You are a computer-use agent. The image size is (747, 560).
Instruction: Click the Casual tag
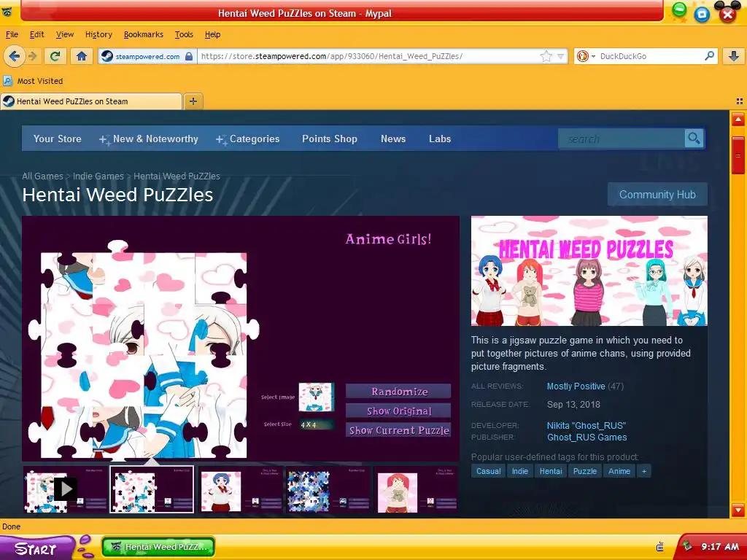click(x=488, y=471)
